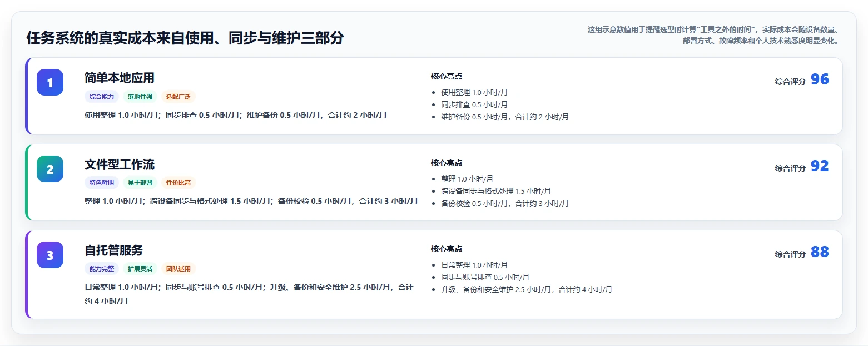Click the 综合能力 tag
This screenshot has width=868, height=346.
coord(102,97)
